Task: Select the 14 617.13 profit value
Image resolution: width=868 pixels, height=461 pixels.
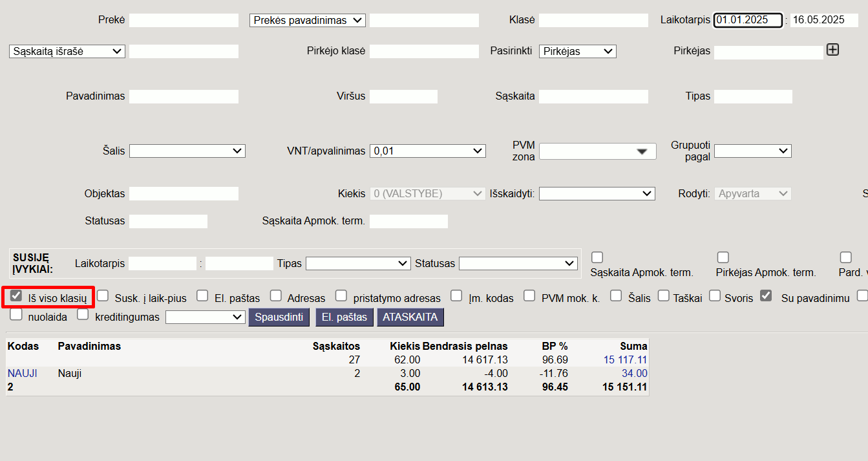Action: coord(485,359)
